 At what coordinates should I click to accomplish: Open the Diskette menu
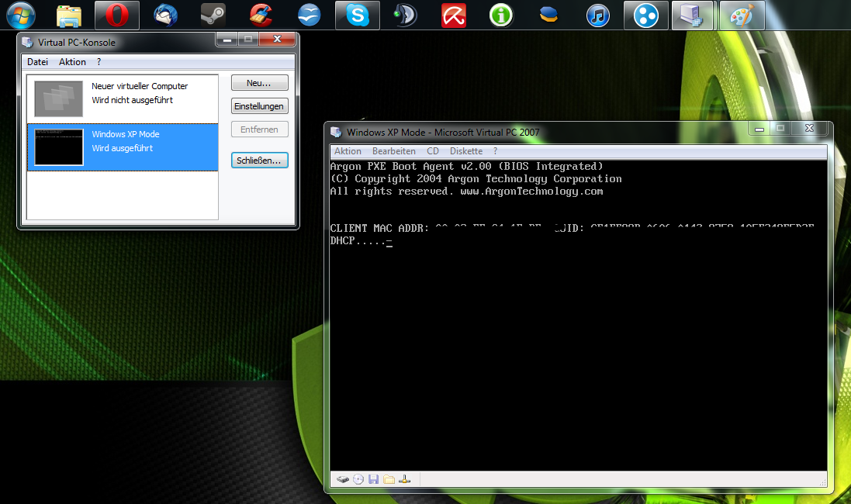click(x=466, y=151)
